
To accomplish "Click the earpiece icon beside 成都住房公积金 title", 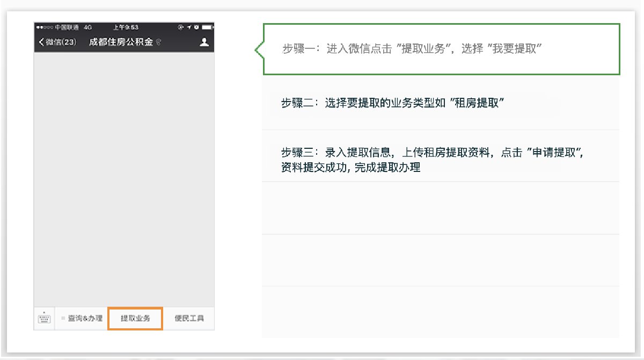I will pyautogui.click(x=158, y=42).
